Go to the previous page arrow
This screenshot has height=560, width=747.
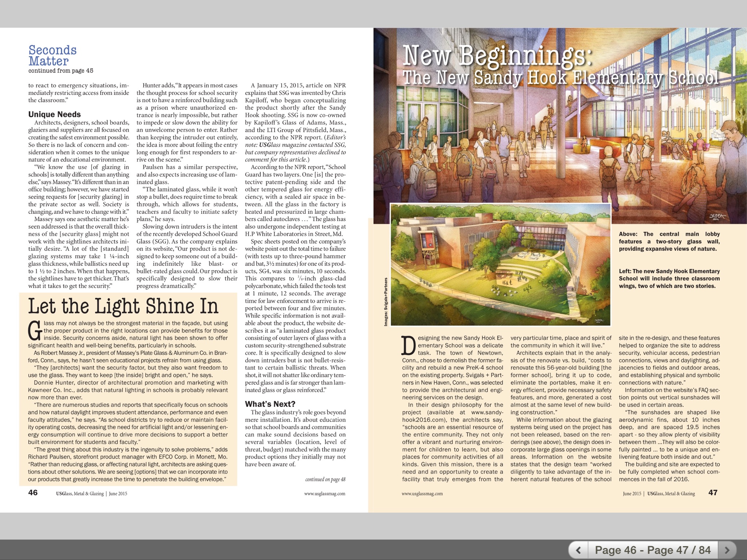pyautogui.click(x=578, y=550)
